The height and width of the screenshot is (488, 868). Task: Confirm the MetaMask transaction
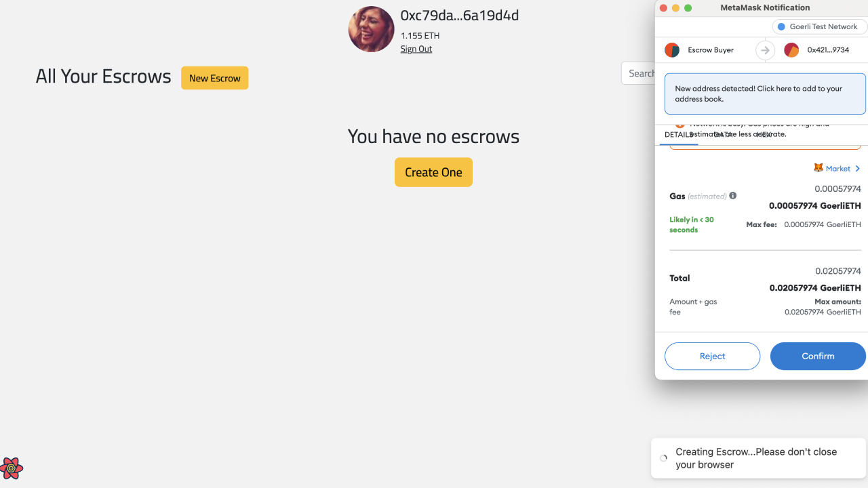tap(818, 356)
